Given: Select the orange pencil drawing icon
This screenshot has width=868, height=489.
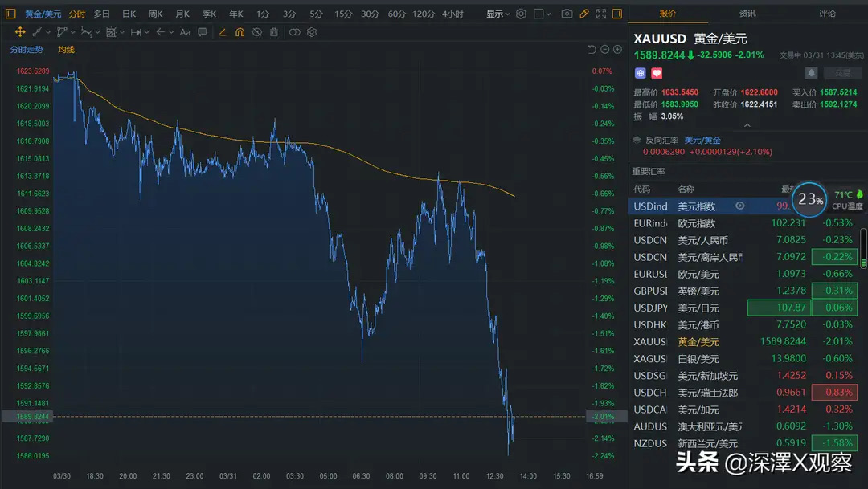Looking at the screenshot, I should coord(584,14).
